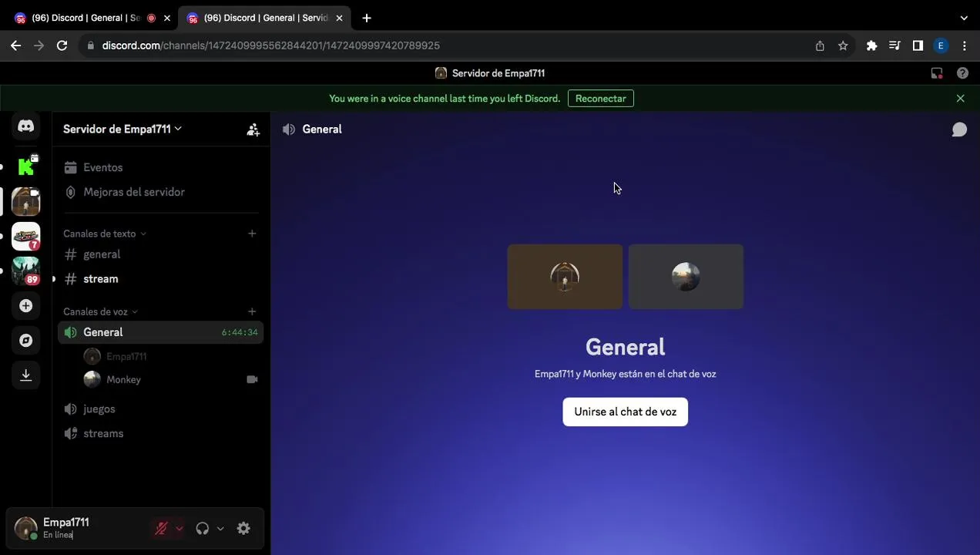Close the second Discord browser tab
Image resolution: width=980 pixels, height=555 pixels.
[x=339, y=18]
